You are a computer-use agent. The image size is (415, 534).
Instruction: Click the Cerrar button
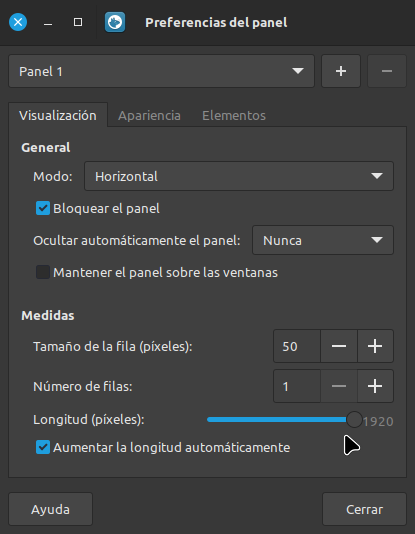pos(364,509)
